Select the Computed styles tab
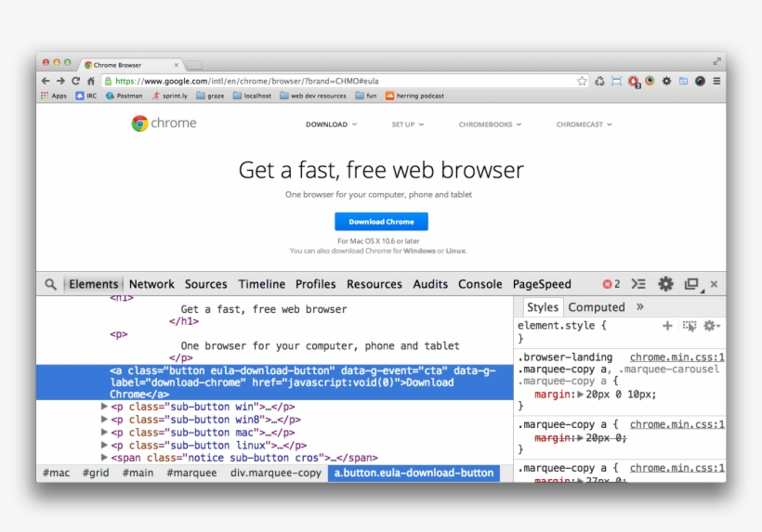The height and width of the screenshot is (532, 762). (597, 307)
